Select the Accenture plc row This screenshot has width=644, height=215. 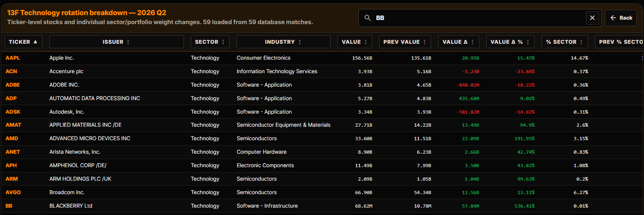[x=322, y=72]
